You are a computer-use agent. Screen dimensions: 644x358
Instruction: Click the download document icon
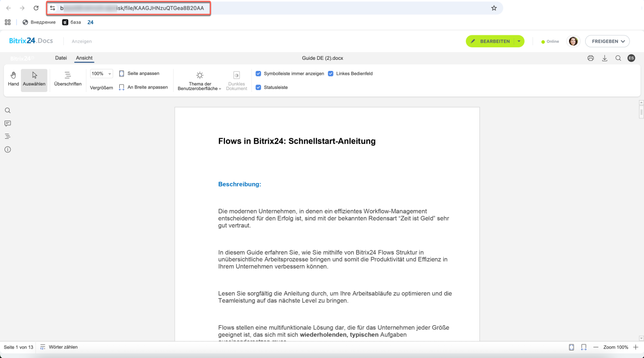click(604, 58)
